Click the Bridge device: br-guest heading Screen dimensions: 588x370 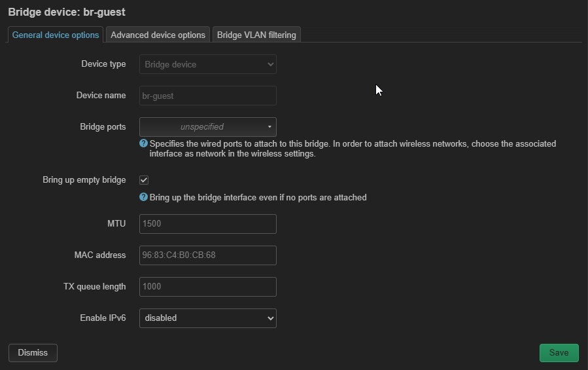tap(67, 12)
